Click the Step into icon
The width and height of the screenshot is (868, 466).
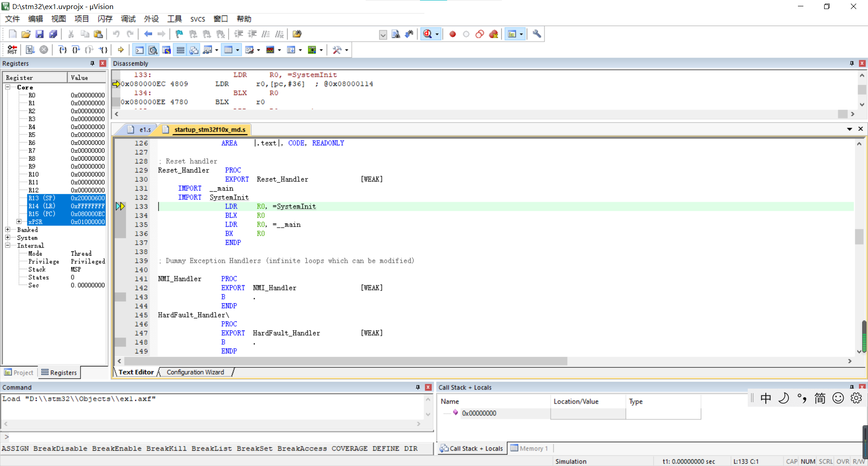tap(62, 50)
